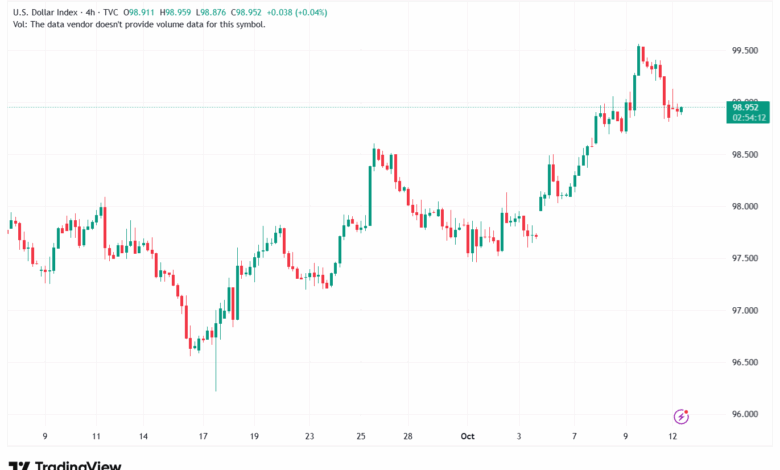The image size is (780, 470).
Task: Click the change value +0.038 (+0.04%)
Action: [x=297, y=12]
